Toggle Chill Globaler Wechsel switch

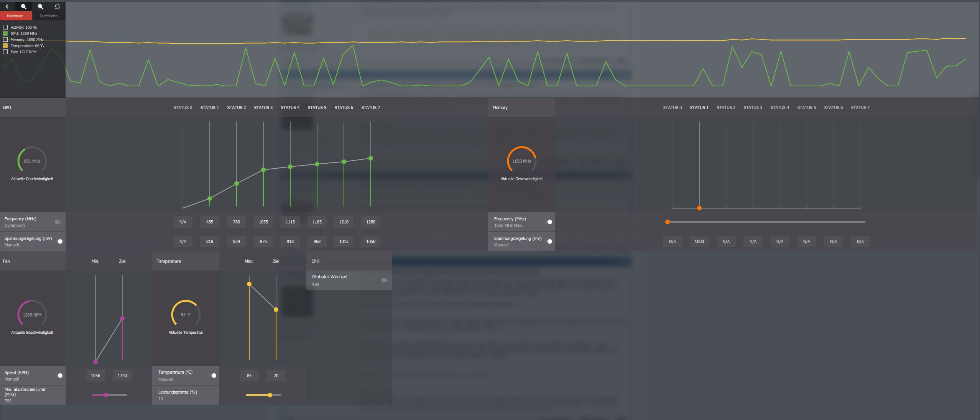click(385, 280)
